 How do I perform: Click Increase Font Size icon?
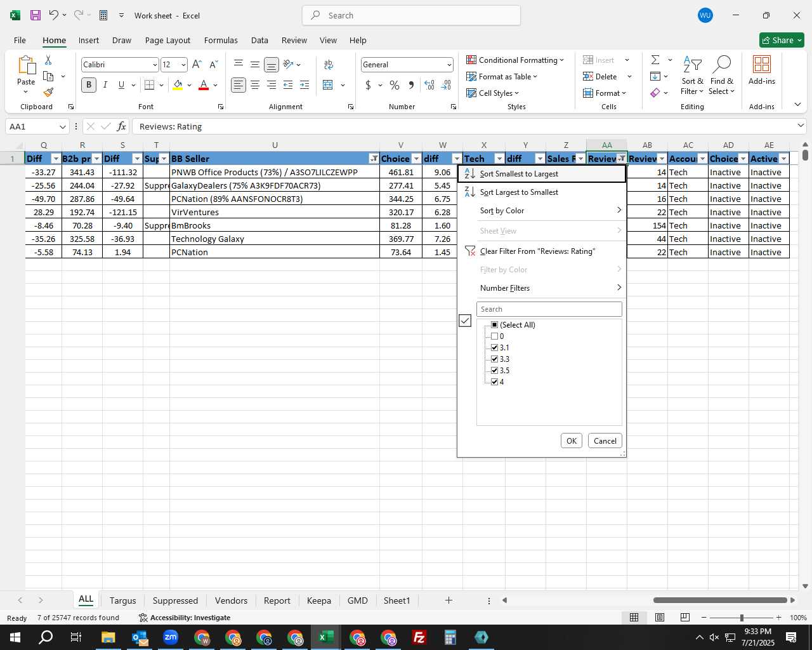pos(197,64)
